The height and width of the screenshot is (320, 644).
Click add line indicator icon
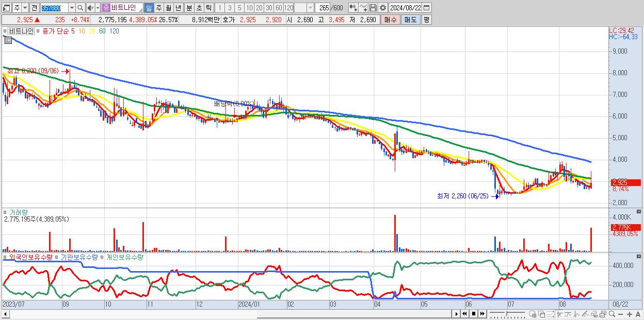(363, 8)
